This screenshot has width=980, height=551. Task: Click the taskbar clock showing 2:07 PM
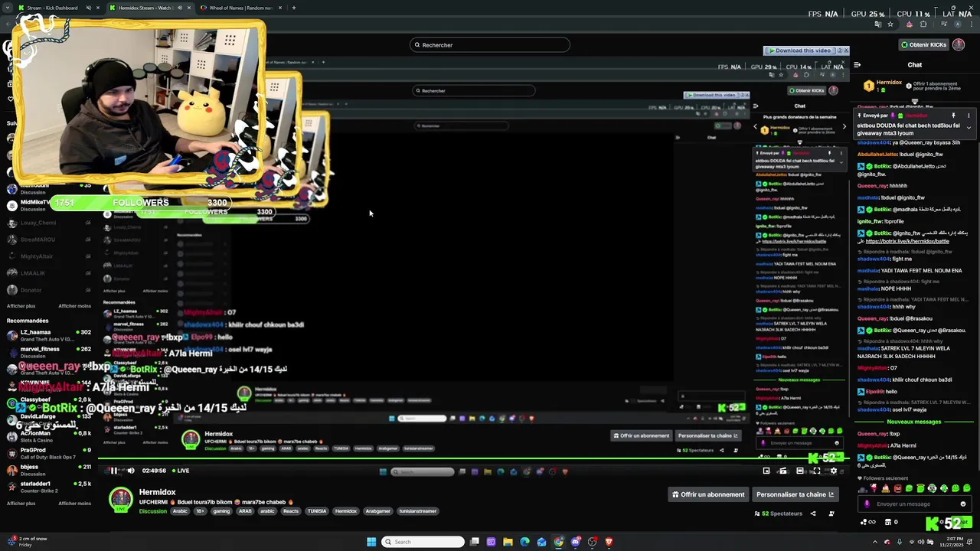pos(952,542)
